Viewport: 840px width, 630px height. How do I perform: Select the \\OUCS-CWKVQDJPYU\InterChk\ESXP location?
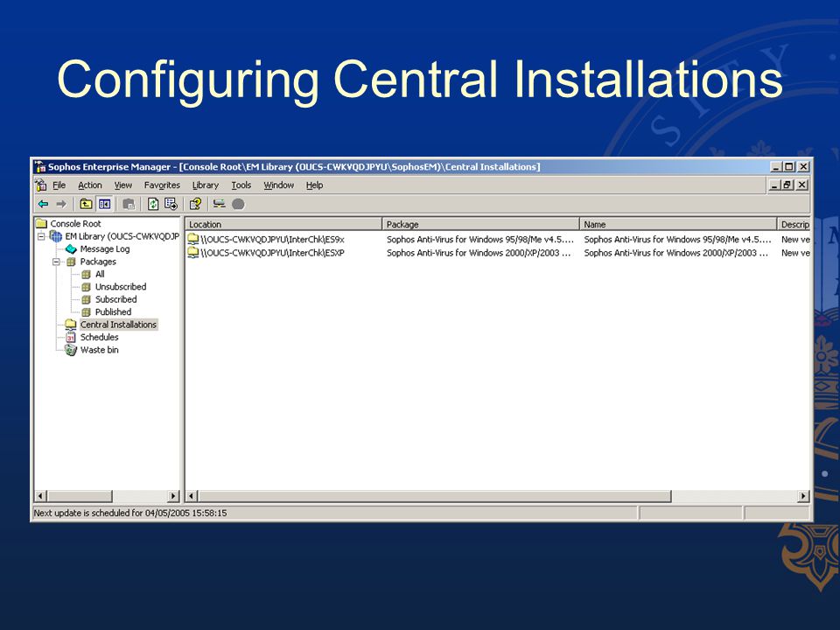point(273,253)
